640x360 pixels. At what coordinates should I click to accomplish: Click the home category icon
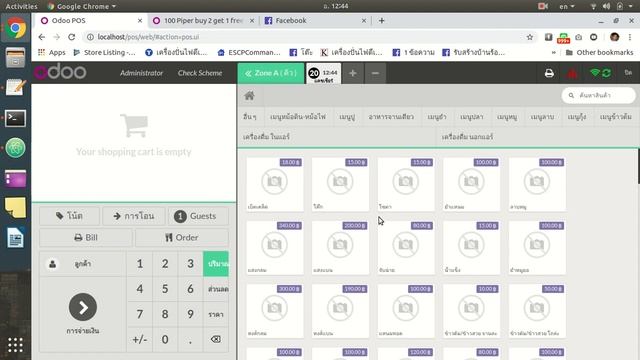point(249,96)
